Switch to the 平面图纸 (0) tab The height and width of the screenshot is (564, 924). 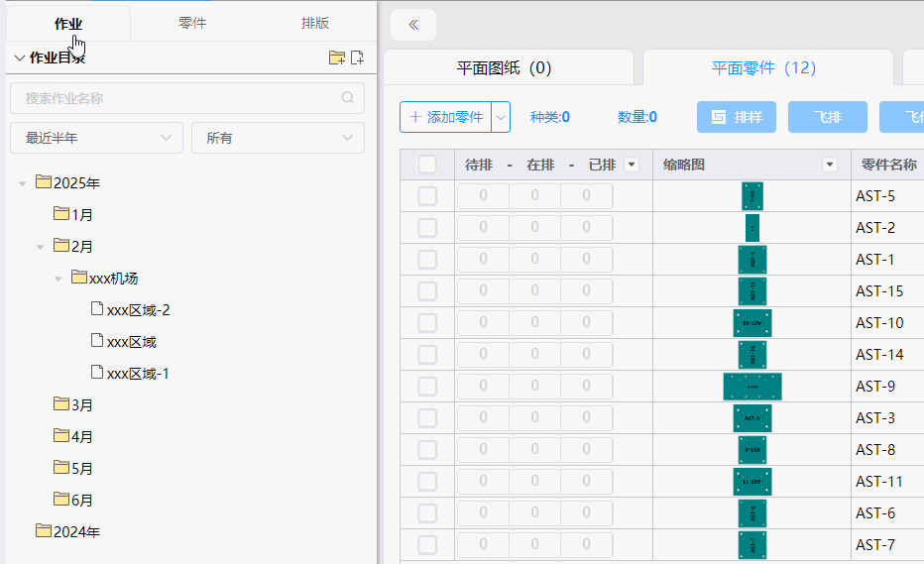click(x=504, y=68)
